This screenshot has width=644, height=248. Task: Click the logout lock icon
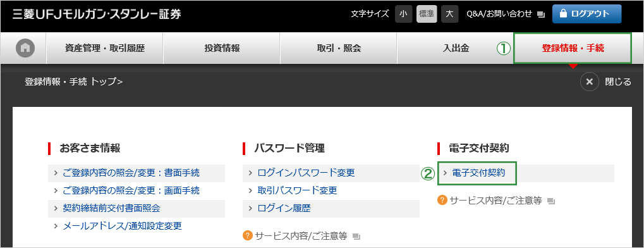[x=562, y=14]
